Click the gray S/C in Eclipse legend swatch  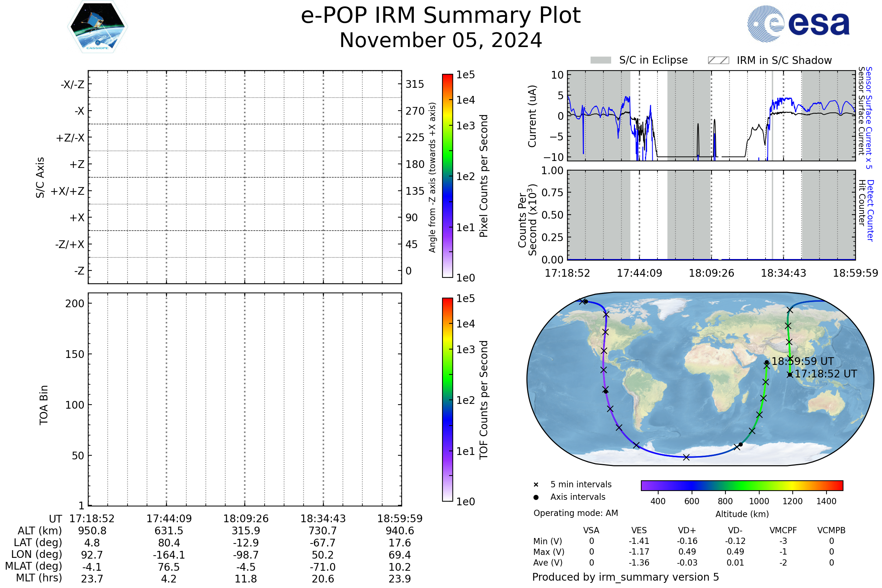click(x=600, y=60)
